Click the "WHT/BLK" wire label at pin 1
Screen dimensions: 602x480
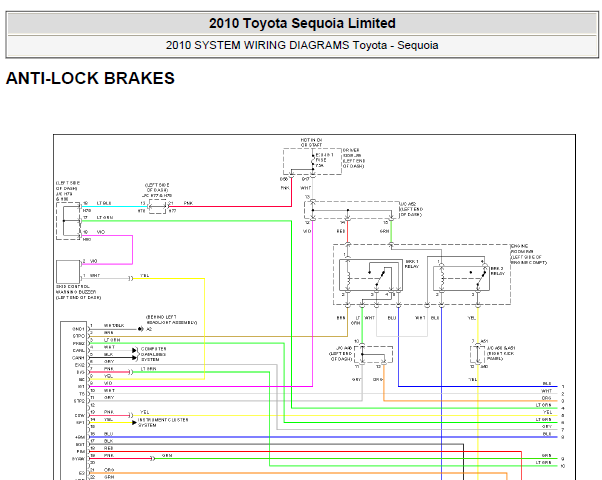[114, 326]
